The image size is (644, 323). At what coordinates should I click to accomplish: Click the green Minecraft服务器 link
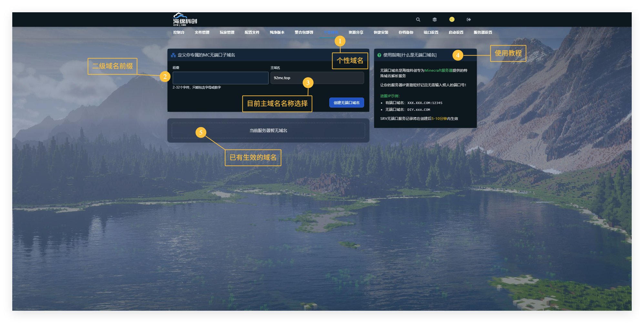tap(438, 70)
